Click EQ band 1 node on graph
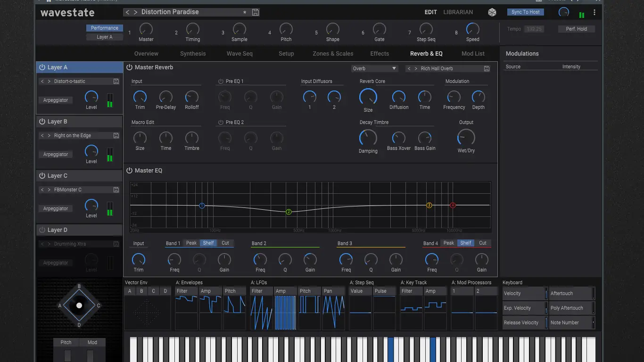 pyautogui.click(x=202, y=206)
